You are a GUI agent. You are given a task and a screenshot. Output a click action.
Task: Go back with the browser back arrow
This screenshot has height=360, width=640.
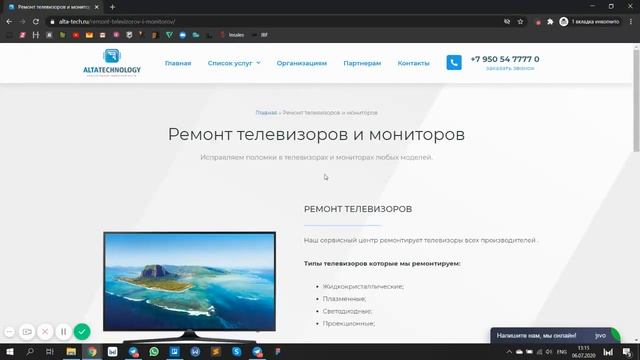click(9, 22)
